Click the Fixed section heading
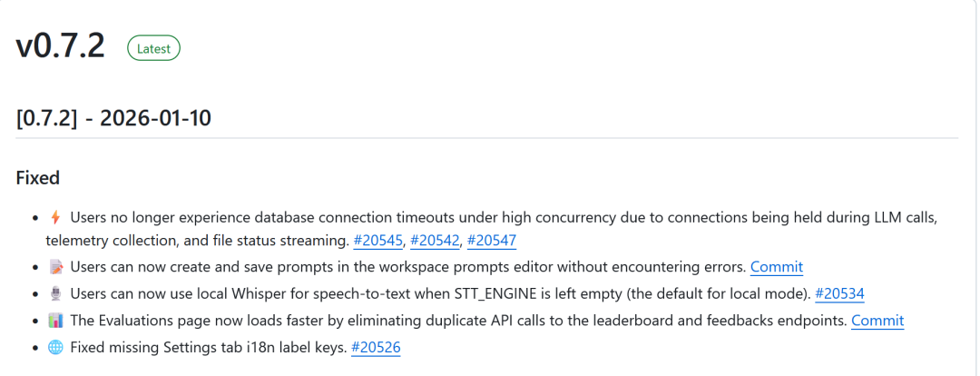This screenshot has height=376, width=980. [x=37, y=178]
